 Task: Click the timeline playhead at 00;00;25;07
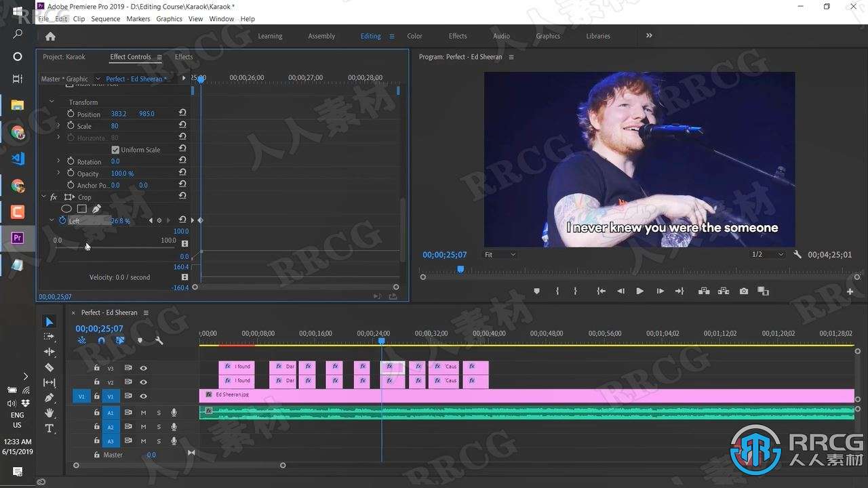[x=382, y=341]
